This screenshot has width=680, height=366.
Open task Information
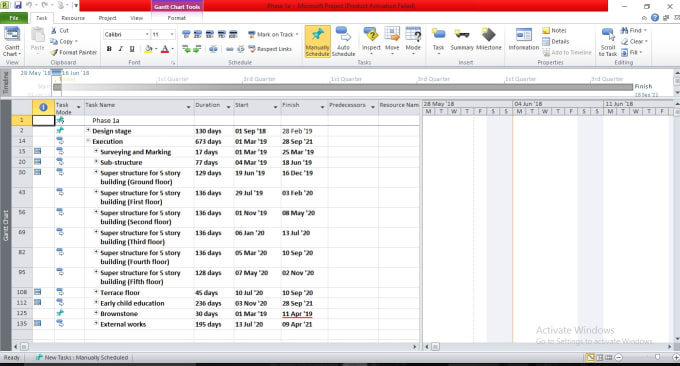tap(523, 40)
